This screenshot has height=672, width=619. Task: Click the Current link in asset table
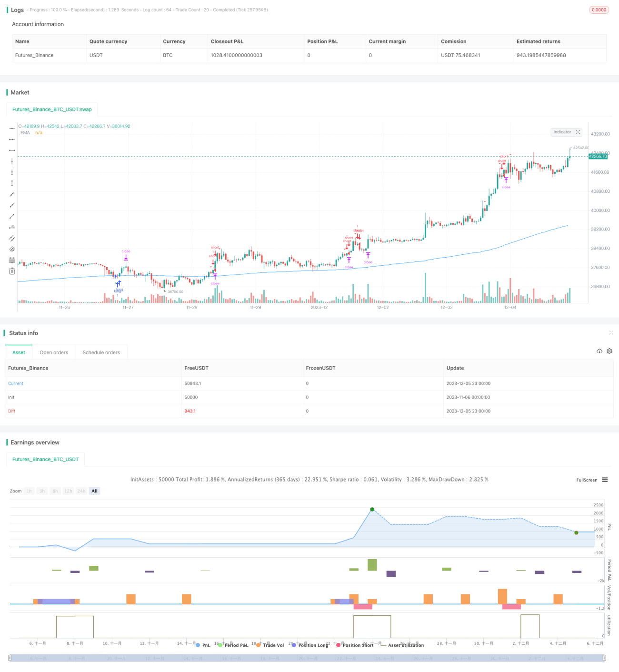point(16,383)
